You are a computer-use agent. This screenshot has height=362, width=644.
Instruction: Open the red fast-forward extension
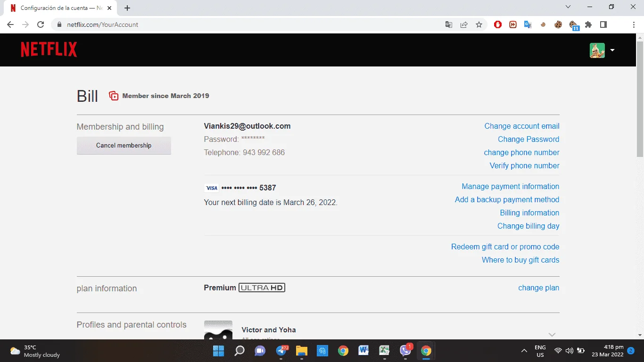(x=513, y=25)
